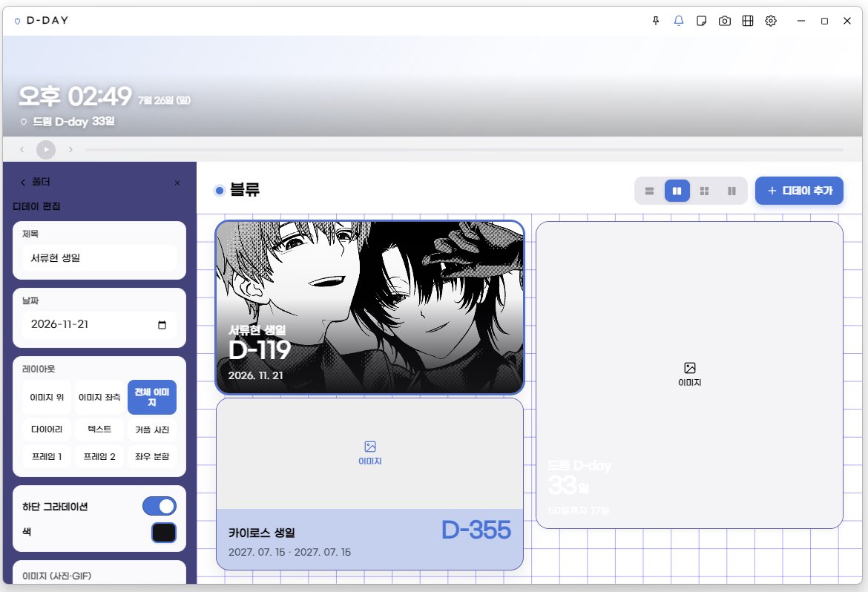
Task: Click the 드림 D-day 33일 banner text
Action: [x=73, y=121]
